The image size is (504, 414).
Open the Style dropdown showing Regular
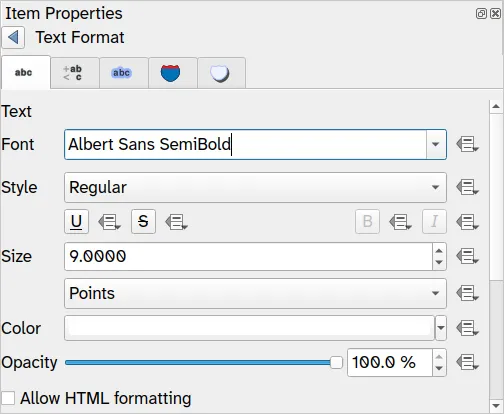(255, 187)
